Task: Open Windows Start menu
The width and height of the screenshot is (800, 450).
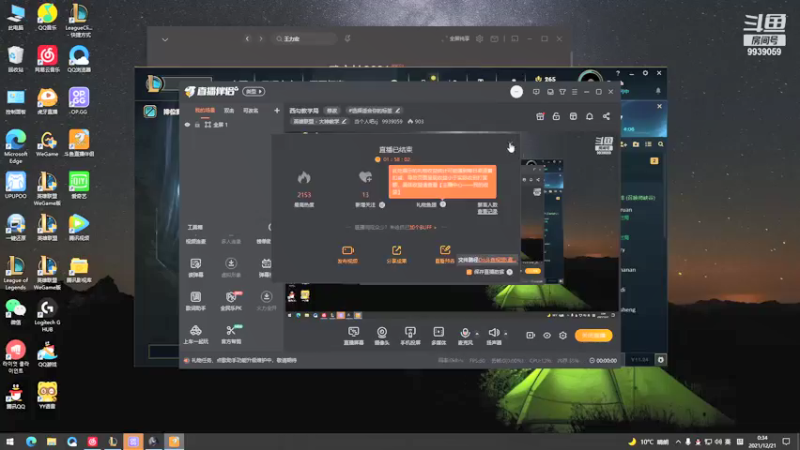Action: pyautogui.click(x=10, y=441)
